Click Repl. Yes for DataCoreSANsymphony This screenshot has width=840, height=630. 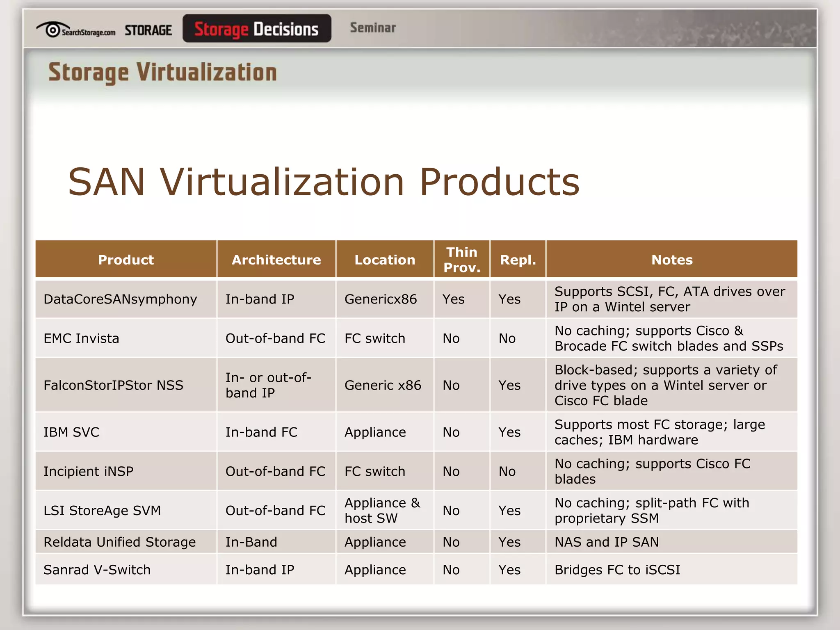tap(518, 299)
